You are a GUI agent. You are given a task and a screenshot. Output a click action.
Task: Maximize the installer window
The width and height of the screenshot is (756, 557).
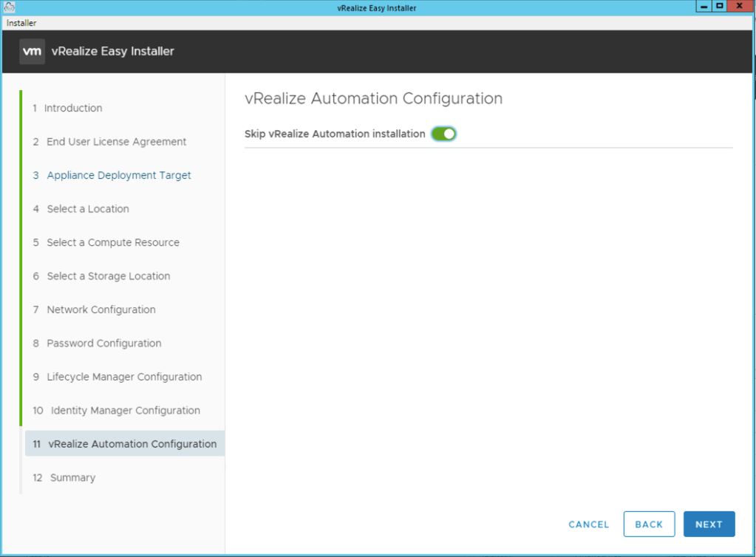coord(719,7)
